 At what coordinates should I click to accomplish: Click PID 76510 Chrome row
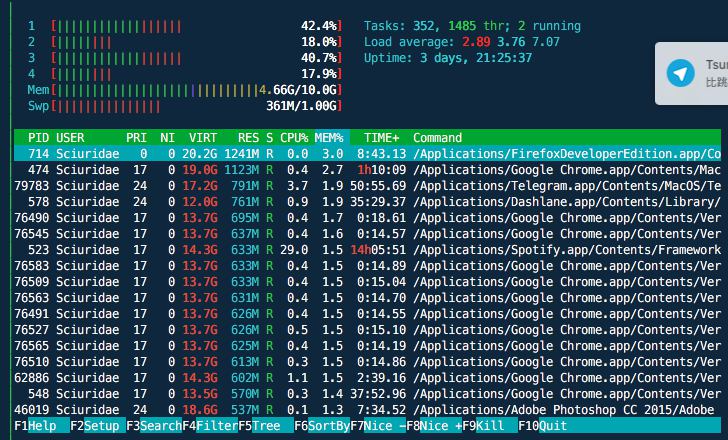coord(367,362)
